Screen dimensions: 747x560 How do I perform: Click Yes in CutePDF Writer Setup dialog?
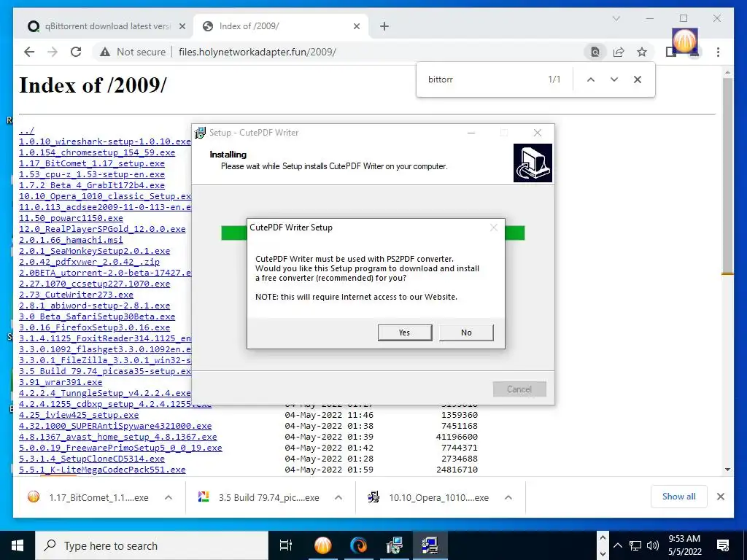[x=404, y=332]
